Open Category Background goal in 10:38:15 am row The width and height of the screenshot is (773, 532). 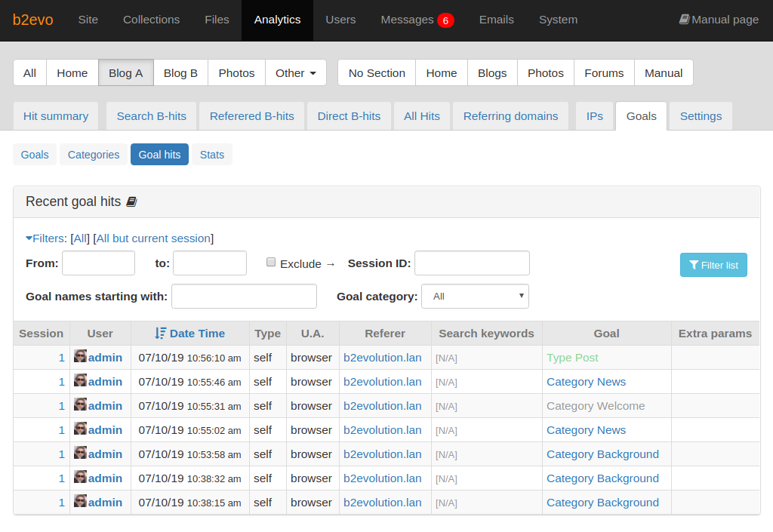(x=602, y=503)
